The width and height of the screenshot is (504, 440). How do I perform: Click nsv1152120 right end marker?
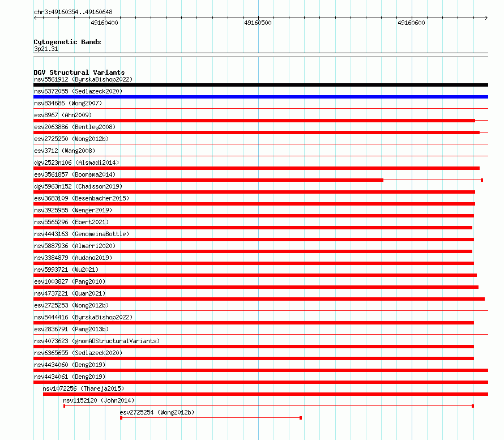click(473, 406)
